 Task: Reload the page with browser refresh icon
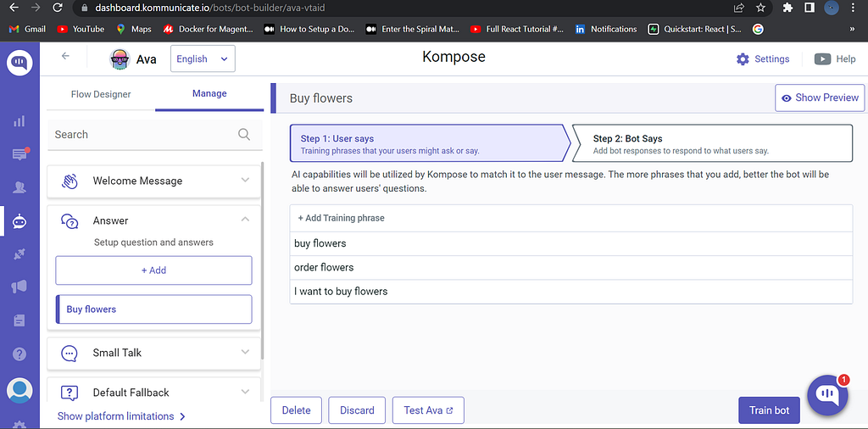(57, 8)
